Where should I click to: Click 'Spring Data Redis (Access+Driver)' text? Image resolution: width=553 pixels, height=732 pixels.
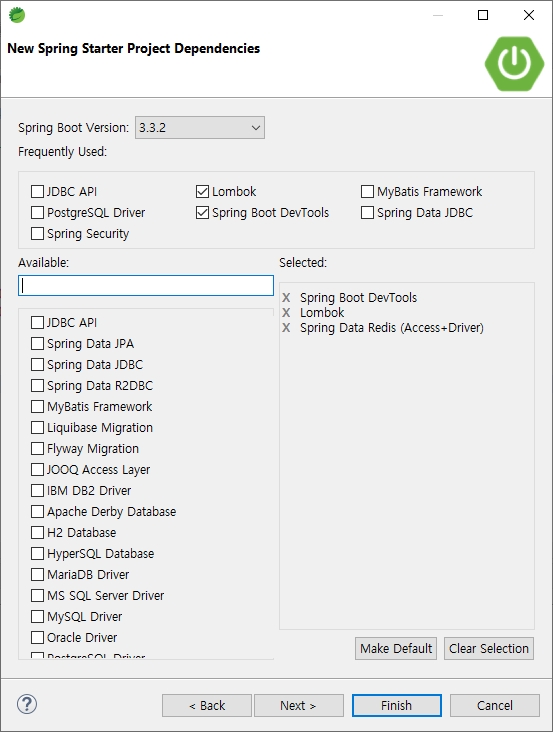(392, 328)
